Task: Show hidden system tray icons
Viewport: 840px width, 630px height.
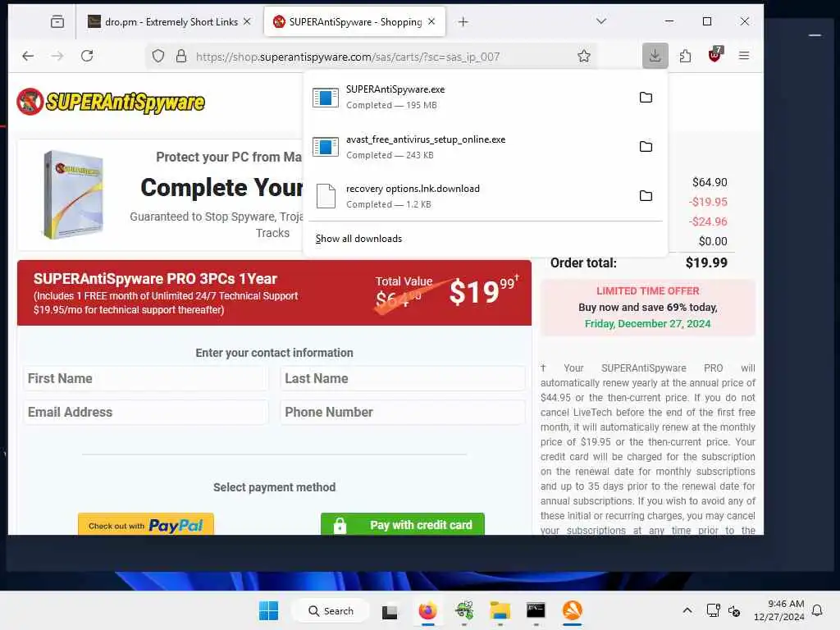Action: pyautogui.click(x=687, y=610)
